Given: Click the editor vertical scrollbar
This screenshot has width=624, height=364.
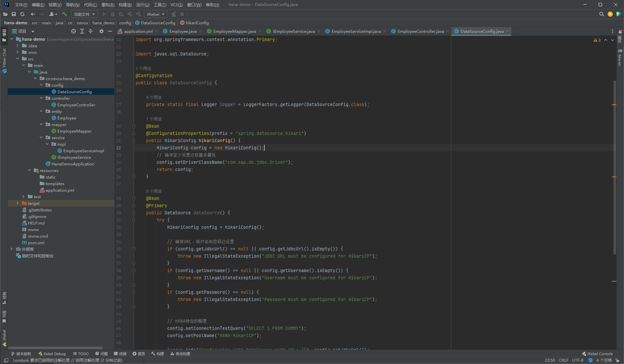Looking at the screenshot, I should click(614, 167).
